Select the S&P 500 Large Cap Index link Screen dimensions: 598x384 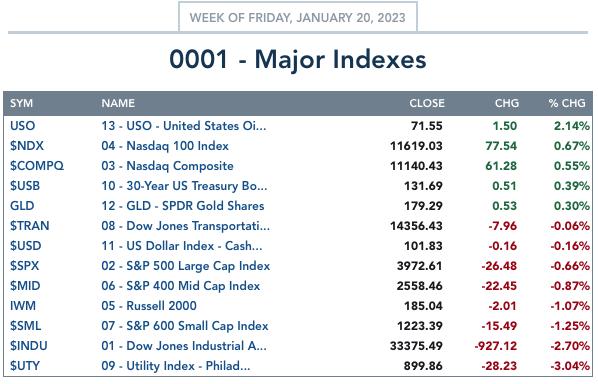coord(186,266)
